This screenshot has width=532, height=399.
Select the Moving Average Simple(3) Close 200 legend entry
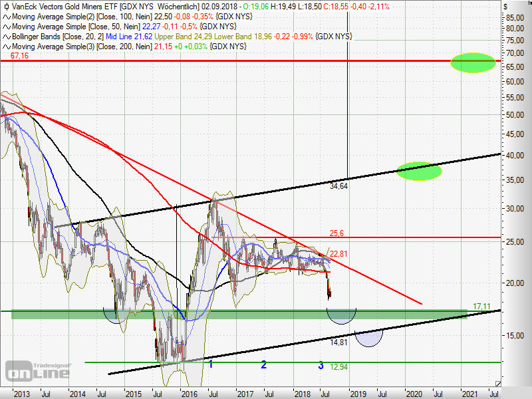(129, 47)
